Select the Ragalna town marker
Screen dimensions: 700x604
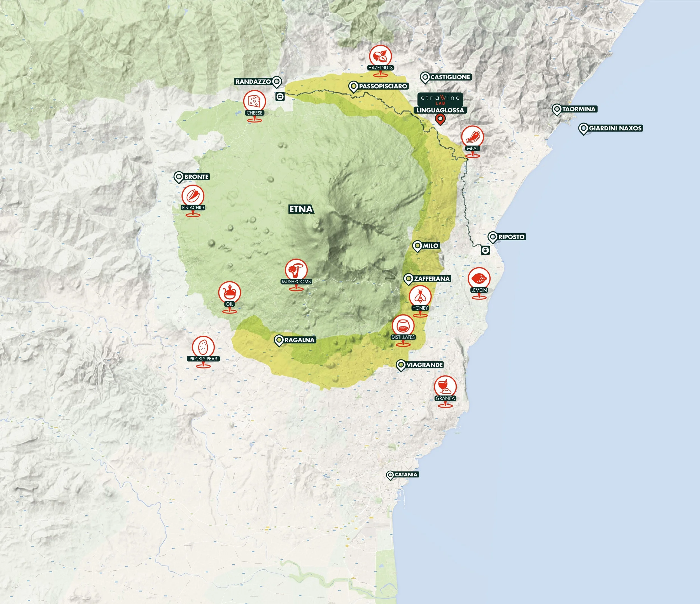tap(279, 340)
